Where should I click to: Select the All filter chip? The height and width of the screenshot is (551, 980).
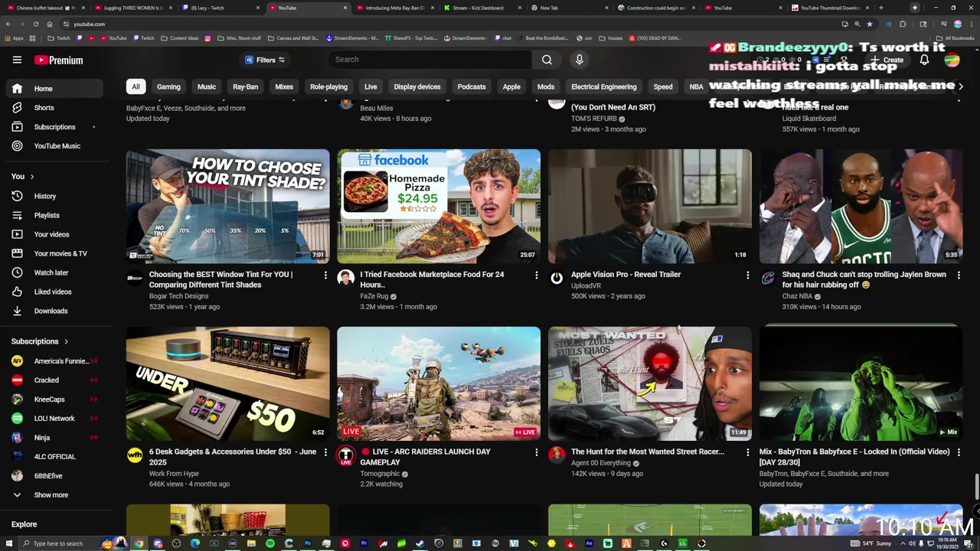pyautogui.click(x=136, y=86)
